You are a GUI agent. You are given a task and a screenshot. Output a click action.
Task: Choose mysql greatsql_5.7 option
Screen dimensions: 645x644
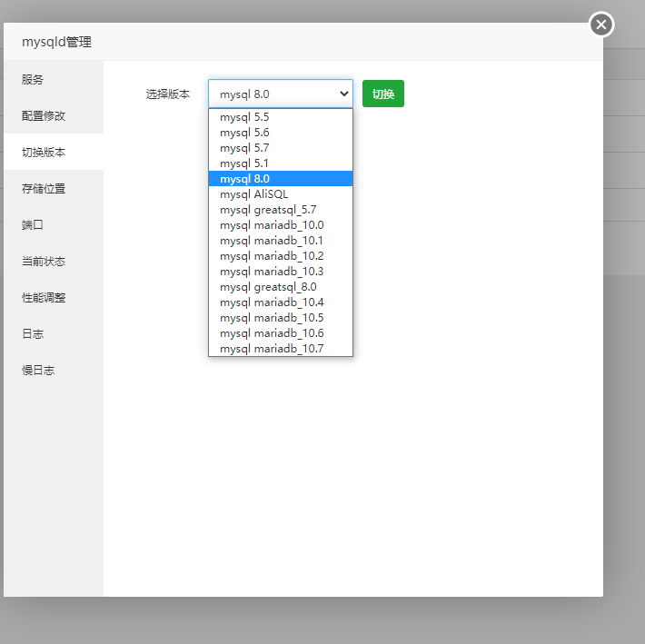point(281,209)
